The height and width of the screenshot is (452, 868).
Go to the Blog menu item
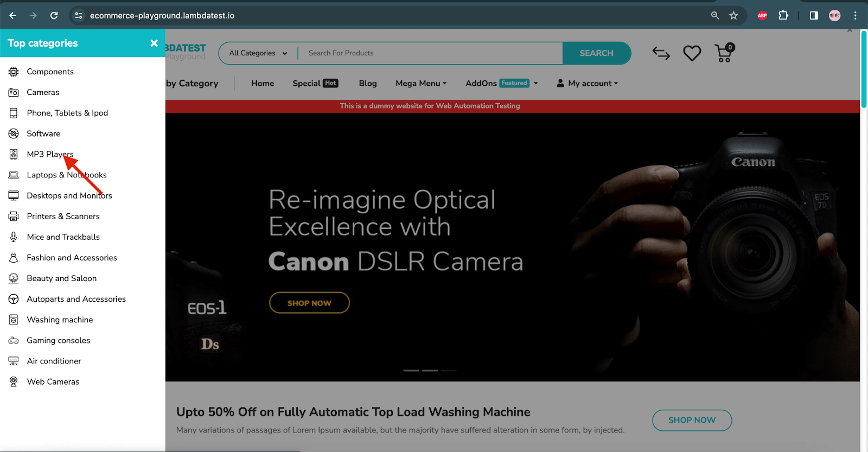[x=368, y=84]
